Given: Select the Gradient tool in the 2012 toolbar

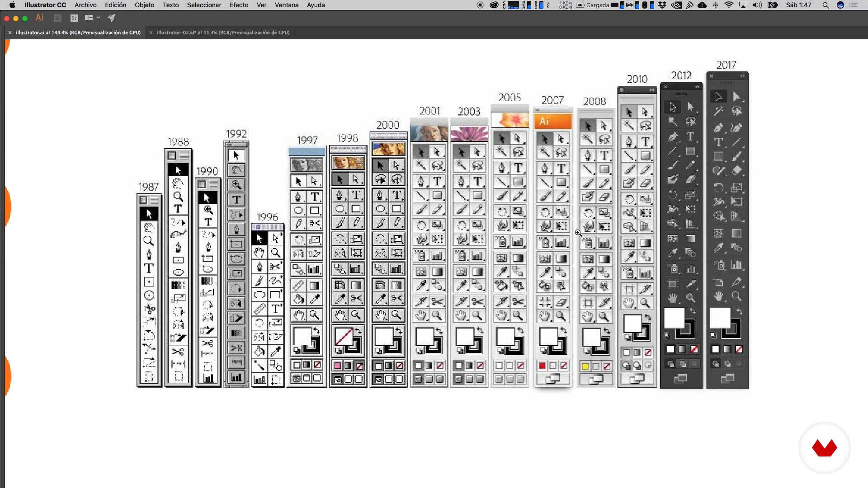Looking at the screenshot, I should 690,239.
